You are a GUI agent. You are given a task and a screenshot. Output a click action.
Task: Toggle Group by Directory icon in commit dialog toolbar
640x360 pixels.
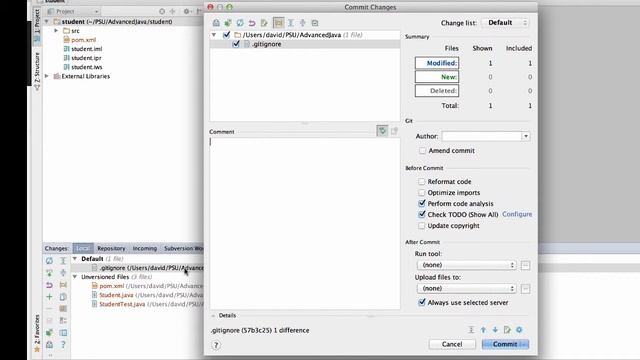coord(278,23)
